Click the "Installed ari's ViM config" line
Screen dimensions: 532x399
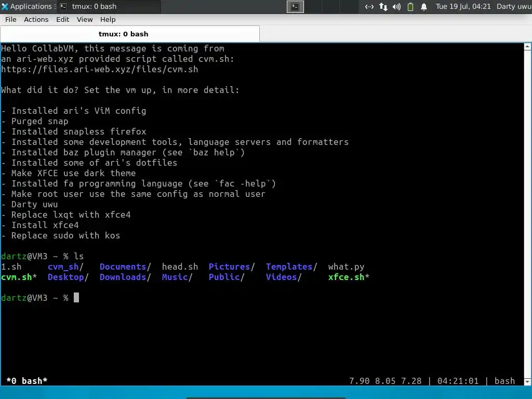(74, 111)
